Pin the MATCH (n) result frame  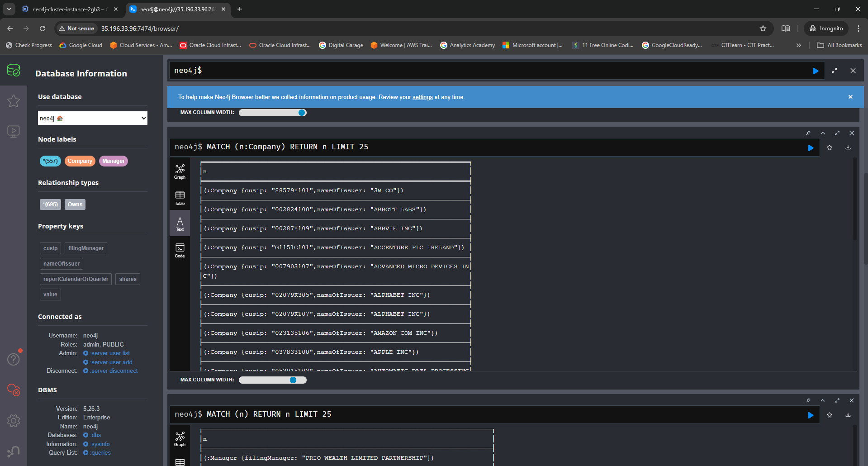[808, 400]
